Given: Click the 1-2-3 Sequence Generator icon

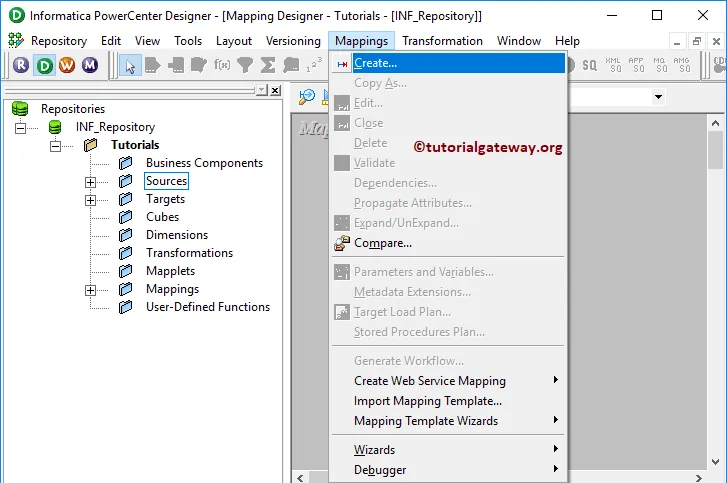Looking at the screenshot, I should pyautogui.click(x=314, y=65).
